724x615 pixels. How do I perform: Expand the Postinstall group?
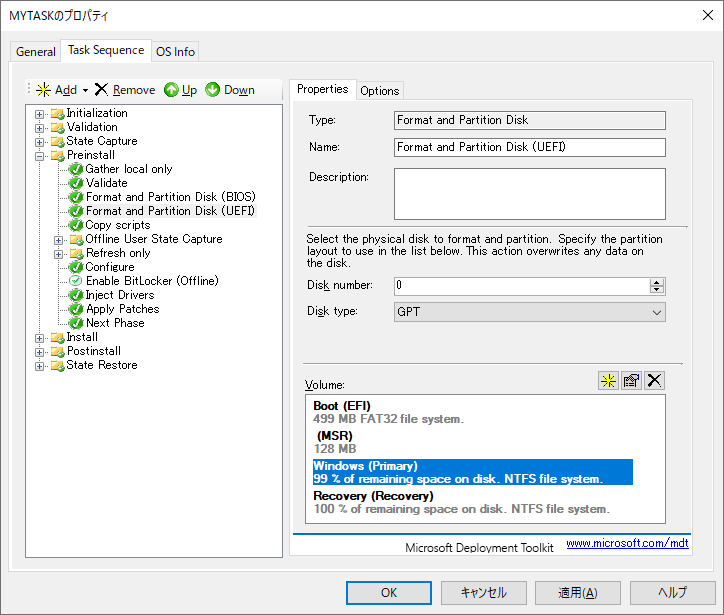pos(40,352)
